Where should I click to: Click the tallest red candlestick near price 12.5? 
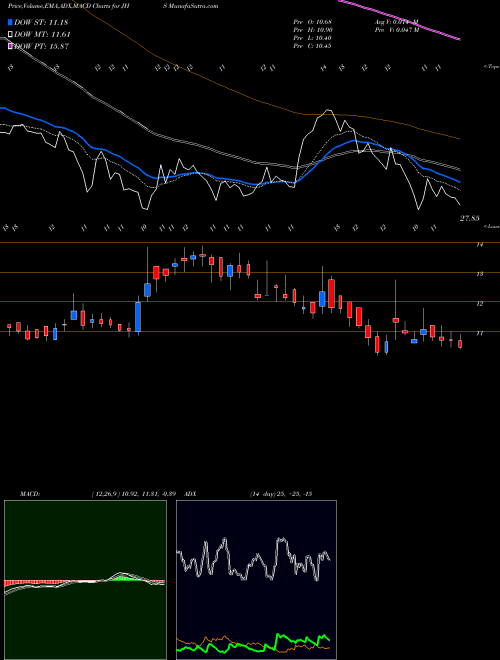(x=331, y=293)
